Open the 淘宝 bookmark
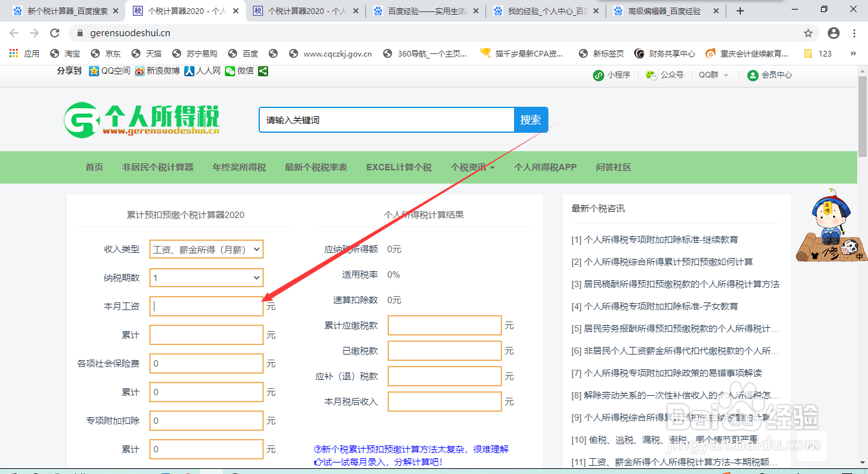The width and height of the screenshot is (868, 474). (x=65, y=53)
